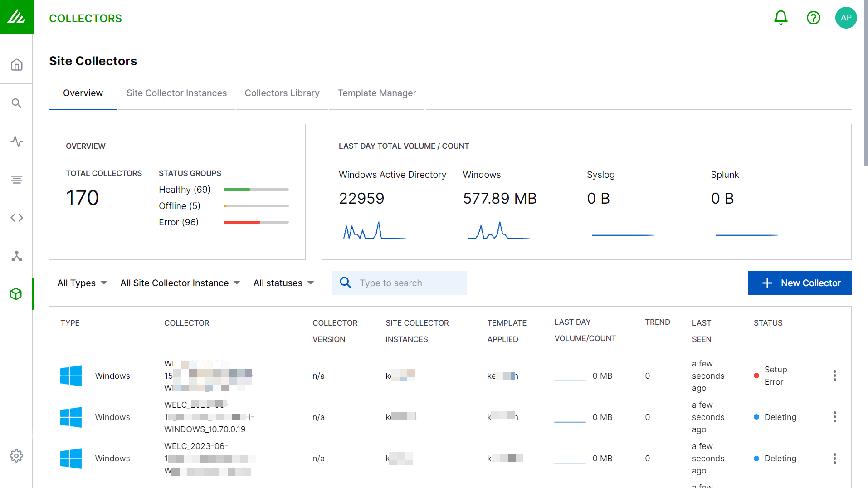Click the New Collector button
Image resolution: width=868 pixels, height=488 pixels.
pyautogui.click(x=800, y=283)
